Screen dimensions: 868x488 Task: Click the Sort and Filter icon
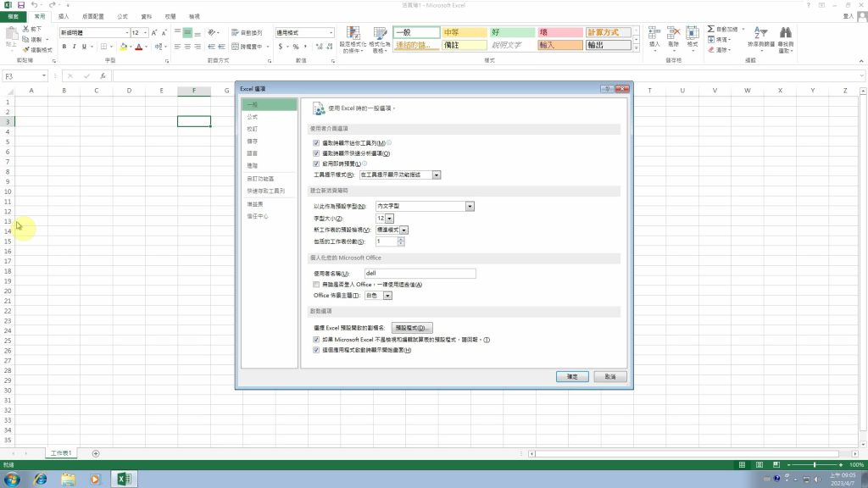[761, 39]
